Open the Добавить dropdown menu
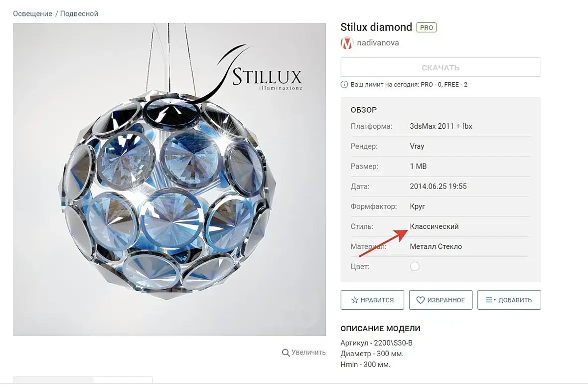This screenshot has height=386, width=588. (x=509, y=300)
